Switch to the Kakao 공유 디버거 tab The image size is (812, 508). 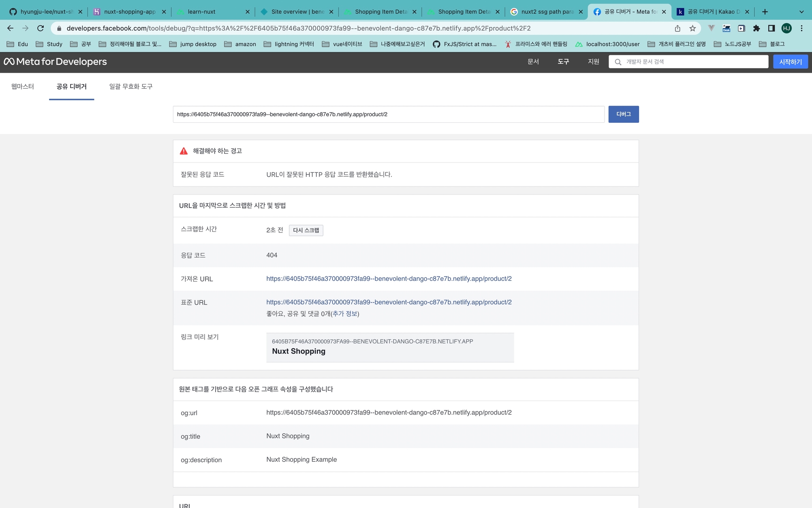click(713, 12)
